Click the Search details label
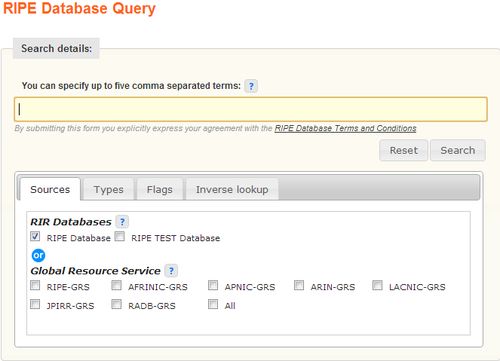 (56, 49)
